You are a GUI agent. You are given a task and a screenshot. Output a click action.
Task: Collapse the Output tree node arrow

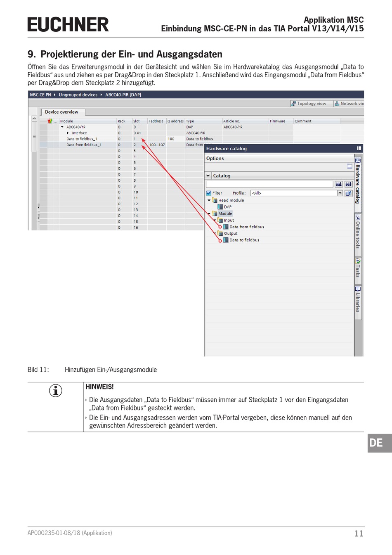point(215,233)
